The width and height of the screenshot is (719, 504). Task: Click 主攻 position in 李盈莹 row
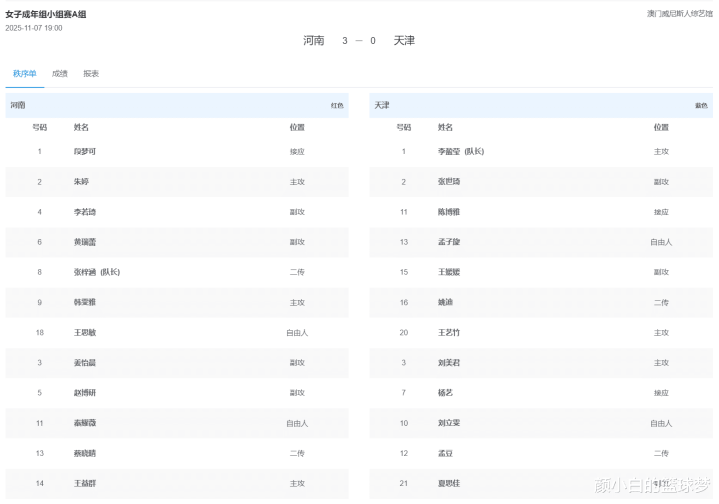tap(661, 151)
